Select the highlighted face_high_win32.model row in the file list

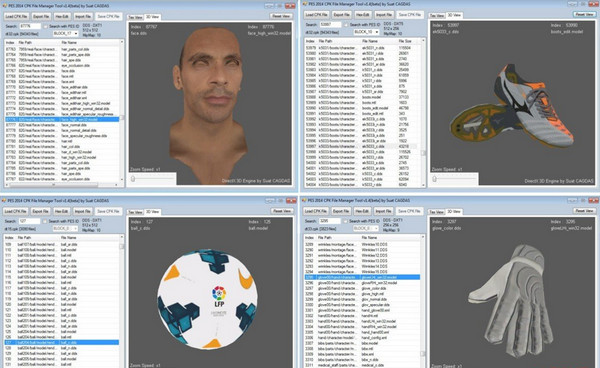click(x=62, y=120)
